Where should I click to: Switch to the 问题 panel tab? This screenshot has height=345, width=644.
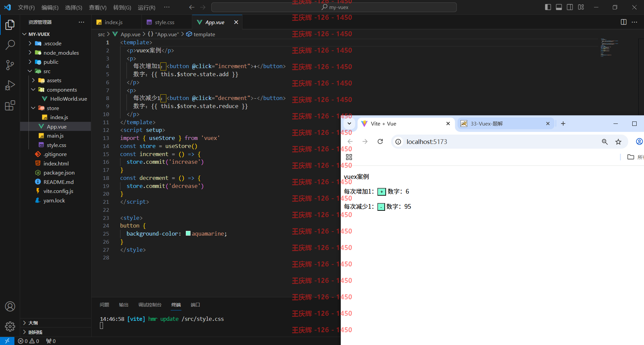[104, 305]
